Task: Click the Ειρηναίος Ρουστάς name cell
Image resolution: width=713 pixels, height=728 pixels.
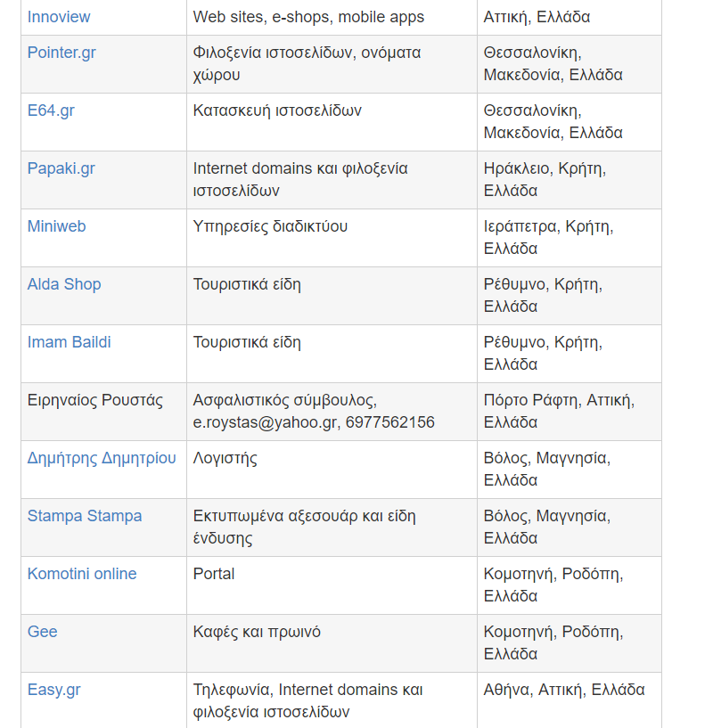Action: (x=95, y=400)
